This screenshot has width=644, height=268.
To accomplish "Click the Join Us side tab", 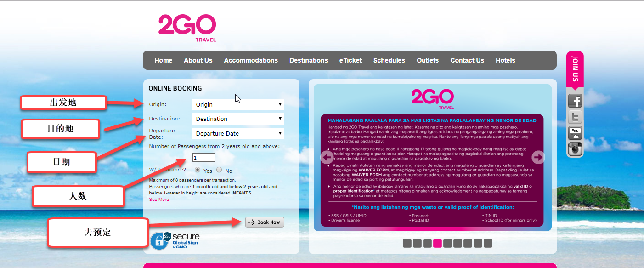I will (x=575, y=70).
